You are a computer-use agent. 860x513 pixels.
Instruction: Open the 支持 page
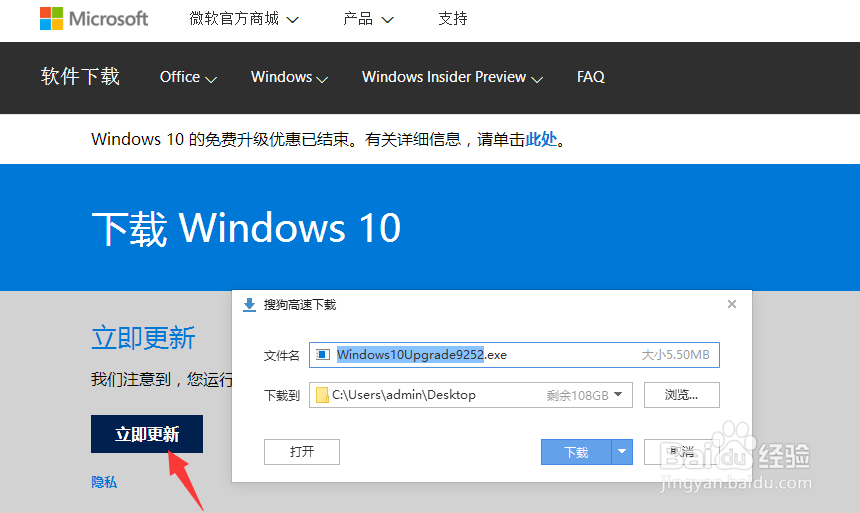(452, 19)
